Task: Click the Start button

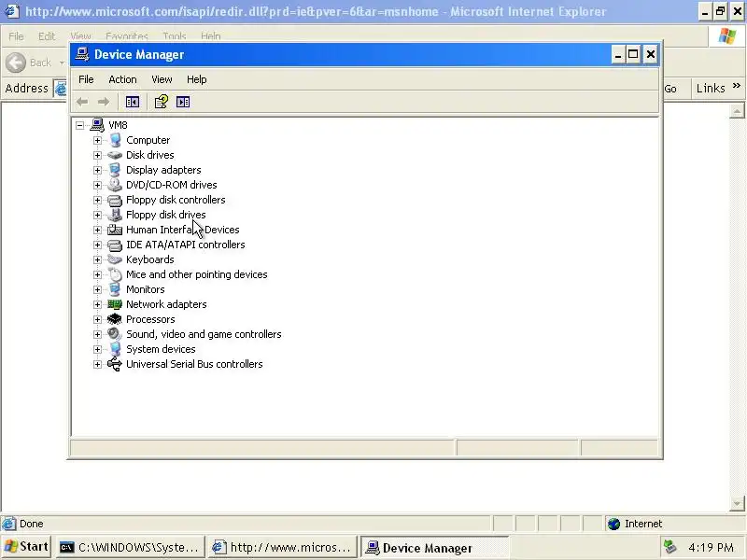Action: tap(26, 547)
